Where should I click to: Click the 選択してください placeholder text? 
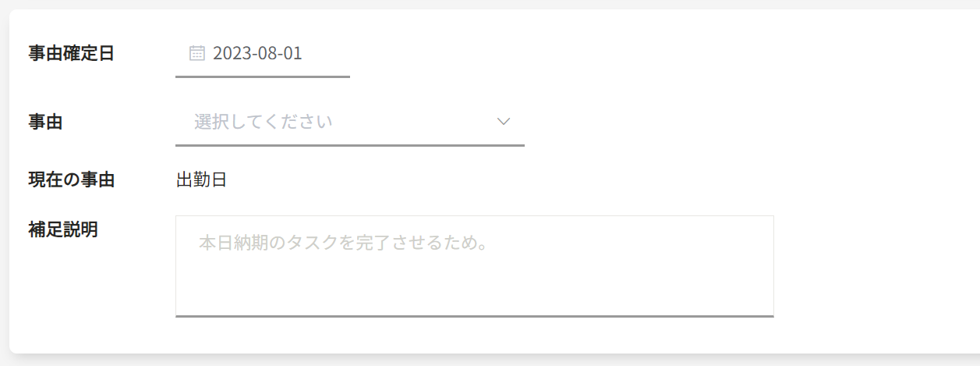coord(264,122)
